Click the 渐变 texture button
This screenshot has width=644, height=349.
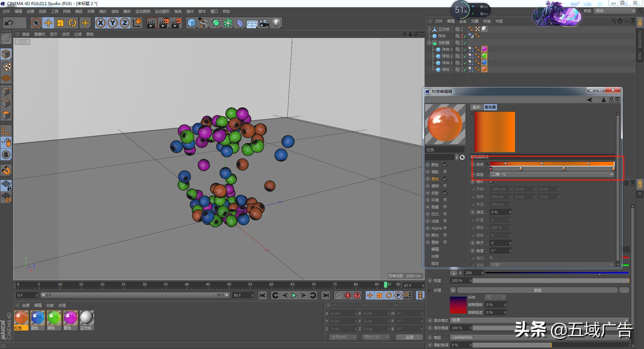point(537,290)
